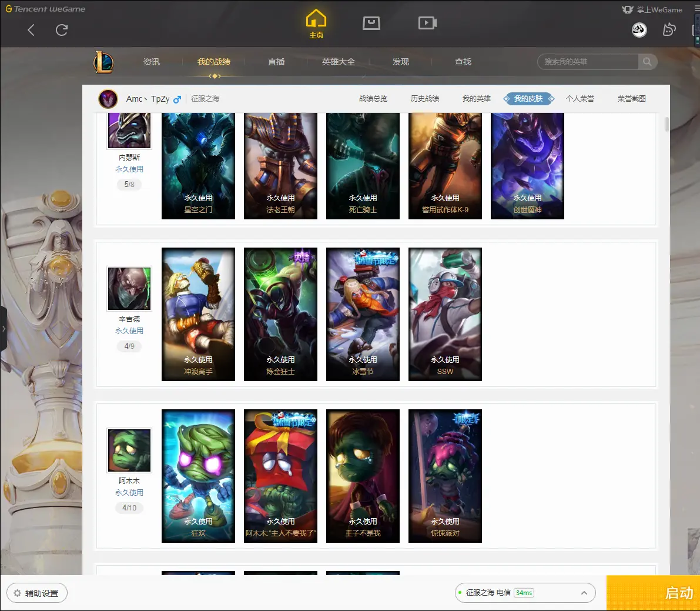Open the SSW skin thumbnail

tap(445, 315)
